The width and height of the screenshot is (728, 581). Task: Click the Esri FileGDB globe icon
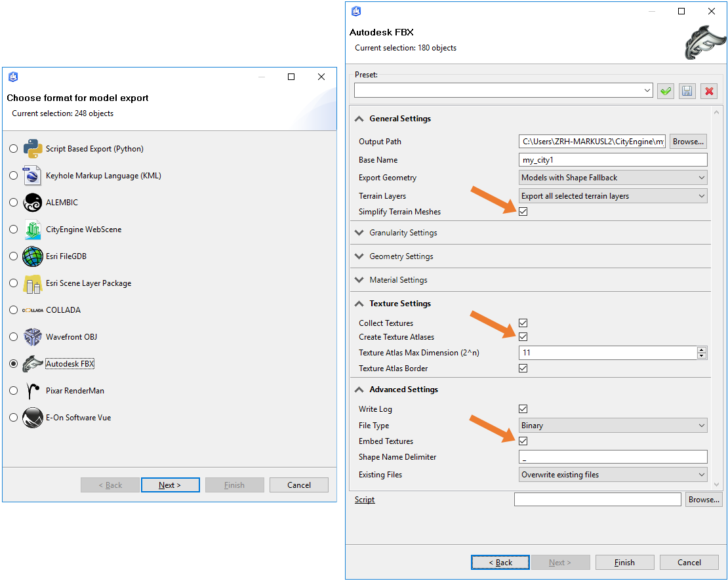pos(33,256)
